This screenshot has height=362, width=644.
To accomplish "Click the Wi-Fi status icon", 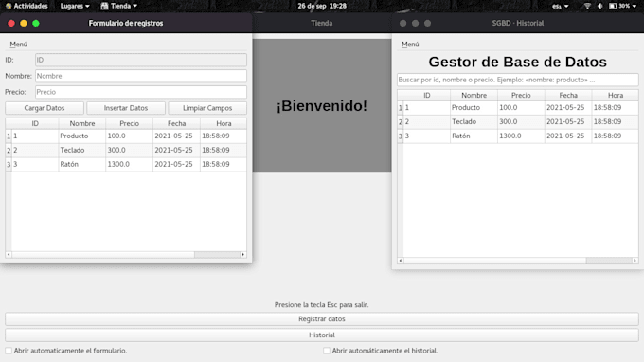I will [587, 6].
